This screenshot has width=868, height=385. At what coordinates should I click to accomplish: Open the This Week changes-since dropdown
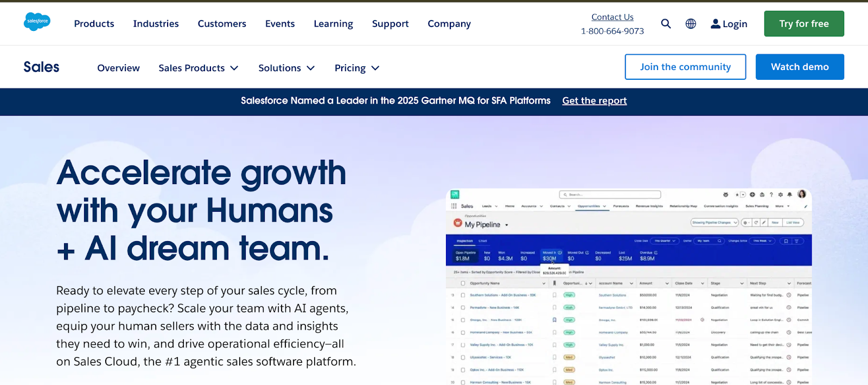pos(762,241)
